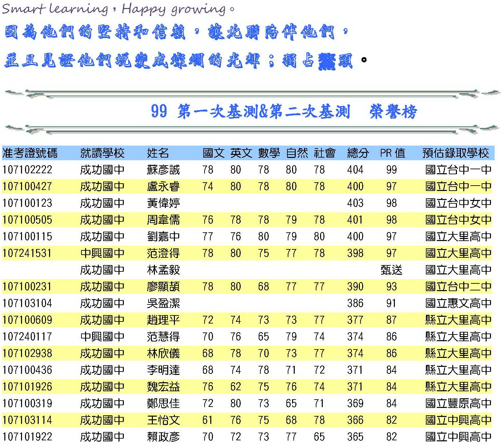501x448 pixels.
Task: Select exam number 107102222
Action: [27, 170]
